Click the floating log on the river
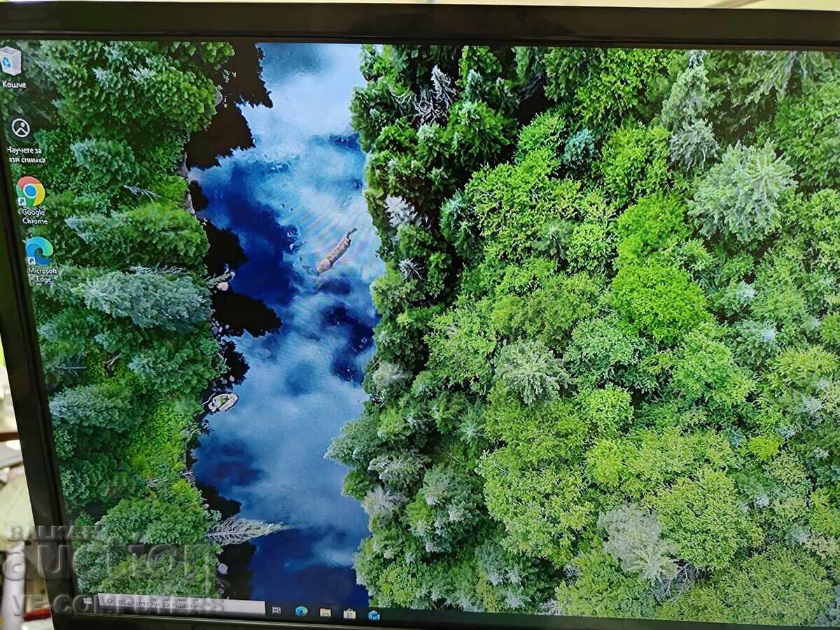This screenshot has width=840, height=630. (337, 251)
